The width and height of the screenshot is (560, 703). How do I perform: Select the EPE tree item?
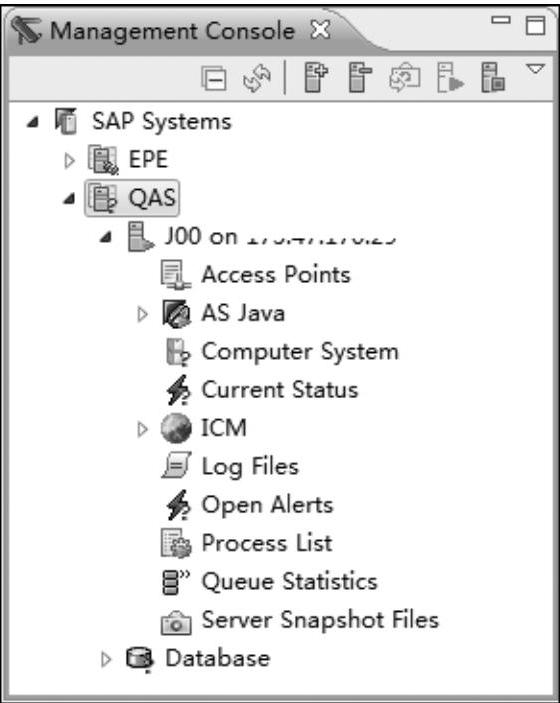[x=148, y=160]
